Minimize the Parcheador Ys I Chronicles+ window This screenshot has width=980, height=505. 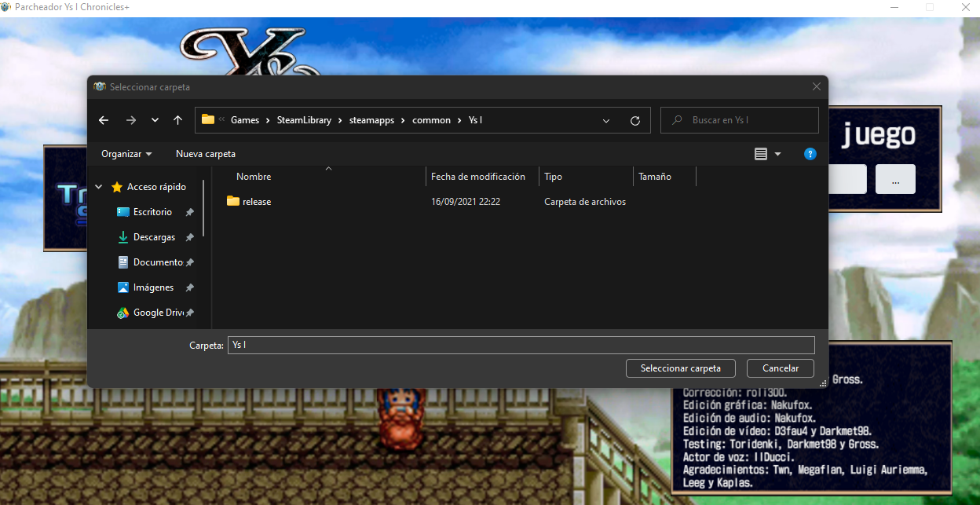(x=894, y=7)
